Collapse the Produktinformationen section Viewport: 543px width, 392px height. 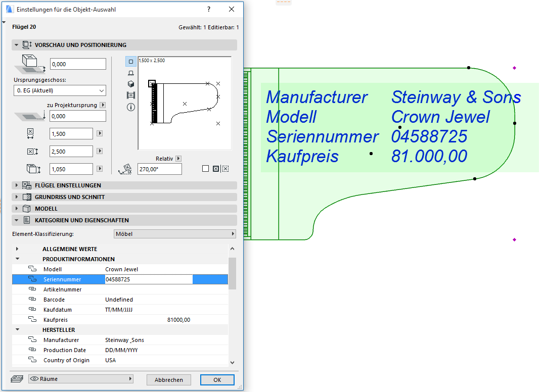pyautogui.click(x=17, y=259)
